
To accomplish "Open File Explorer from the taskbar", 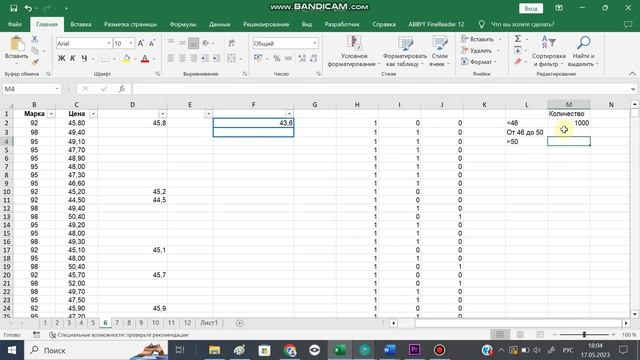I will 214,350.
